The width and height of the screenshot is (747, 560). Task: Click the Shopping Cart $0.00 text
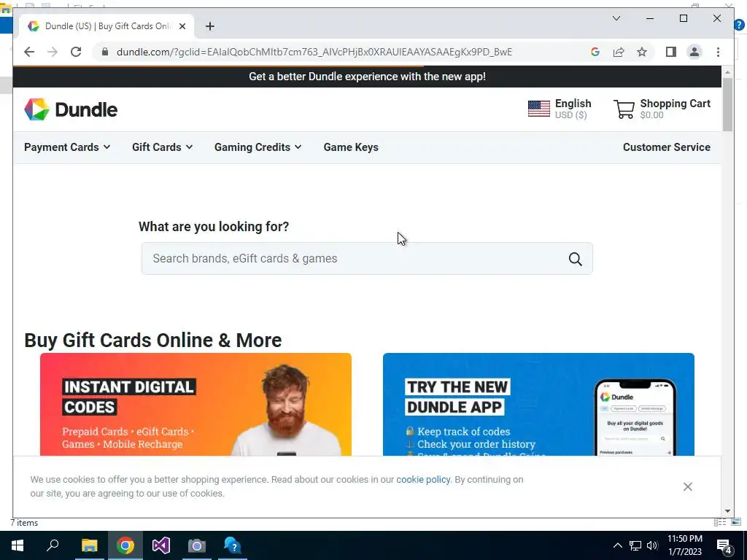tap(675, 109)
